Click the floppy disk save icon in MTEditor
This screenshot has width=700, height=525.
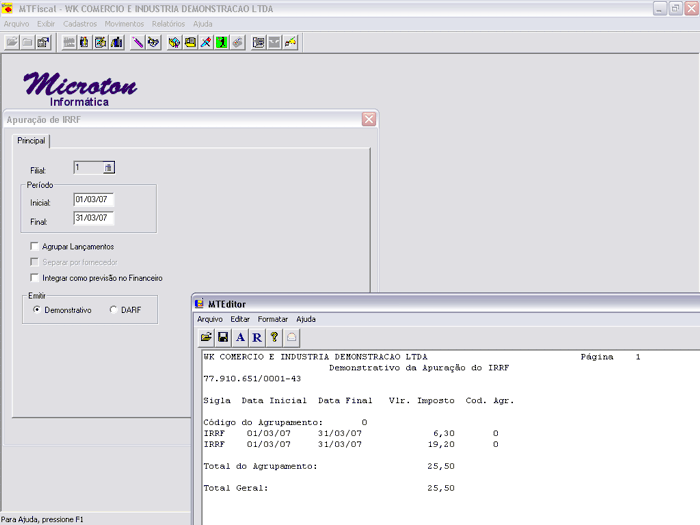223,338
